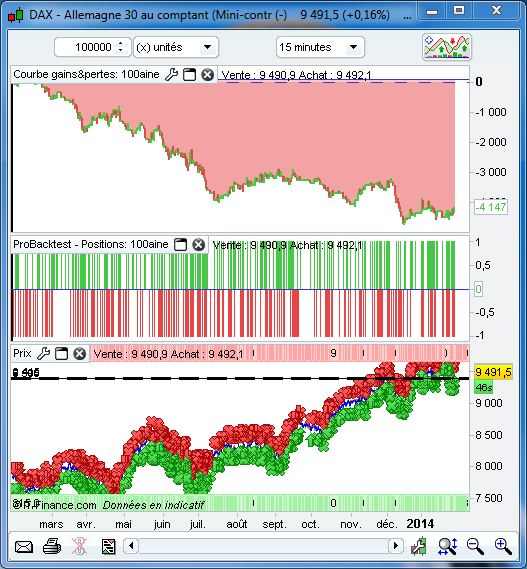Click the 9 491,5 yellow price label

(493, 372)
